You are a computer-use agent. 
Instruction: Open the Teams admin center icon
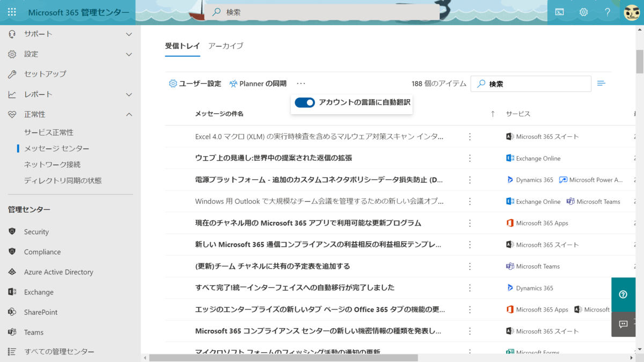click(12, 333)
